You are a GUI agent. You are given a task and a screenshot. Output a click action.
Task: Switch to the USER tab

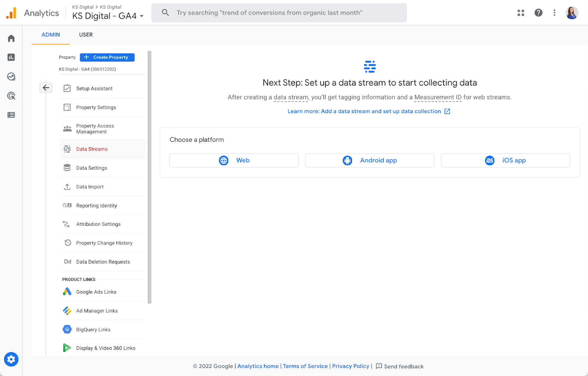86,35
